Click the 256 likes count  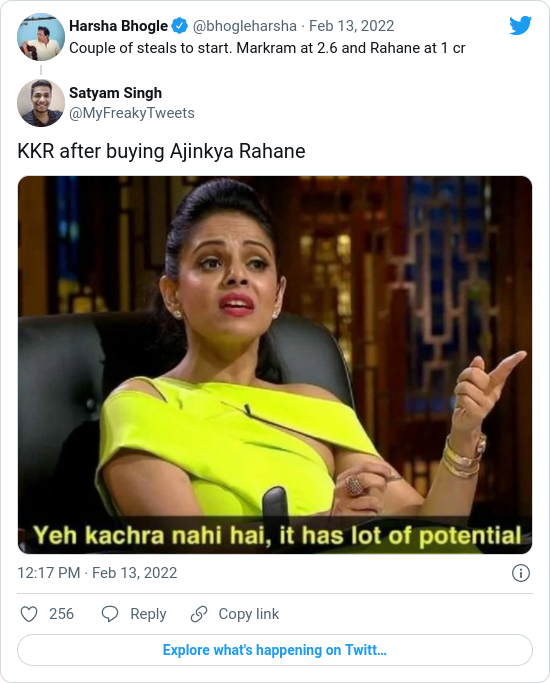(61, 614)
